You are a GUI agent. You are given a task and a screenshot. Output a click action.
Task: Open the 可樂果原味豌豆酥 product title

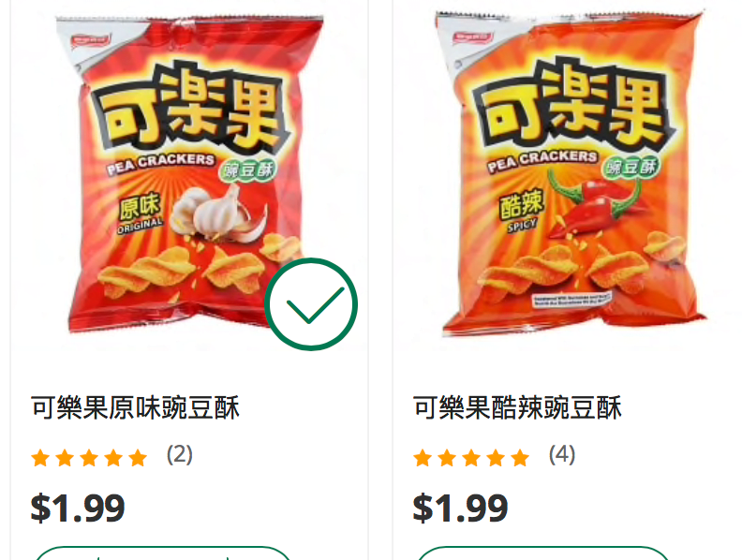click(x=135, y=407)
